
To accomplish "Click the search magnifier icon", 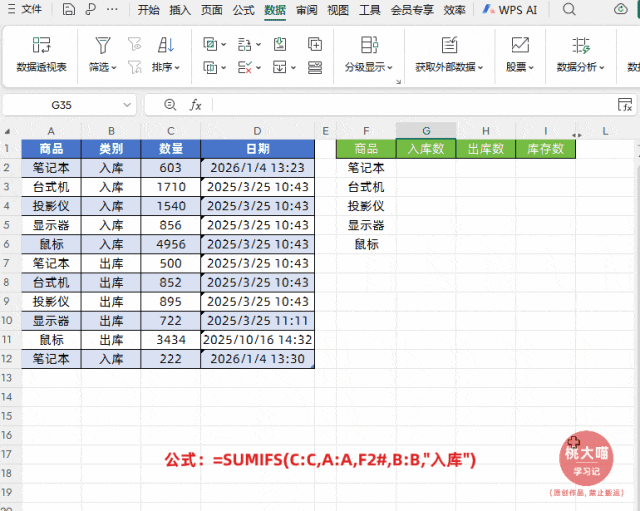I will (569, 9).
